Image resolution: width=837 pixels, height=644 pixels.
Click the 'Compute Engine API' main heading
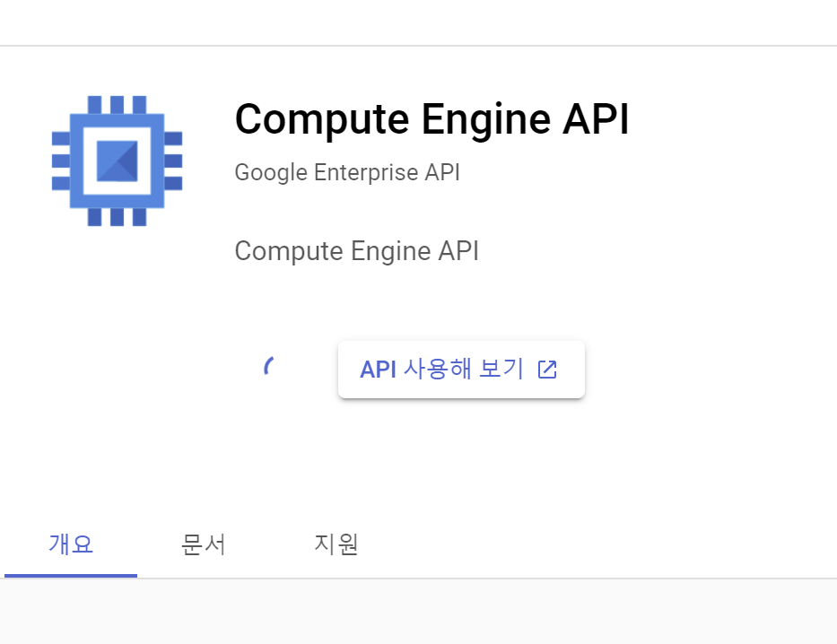[x=432, y=119]
